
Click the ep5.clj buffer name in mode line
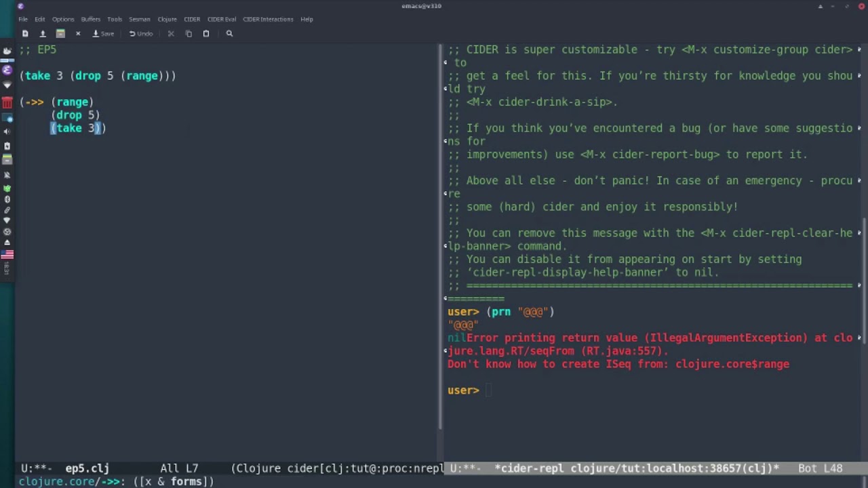[x=87, y=468]
